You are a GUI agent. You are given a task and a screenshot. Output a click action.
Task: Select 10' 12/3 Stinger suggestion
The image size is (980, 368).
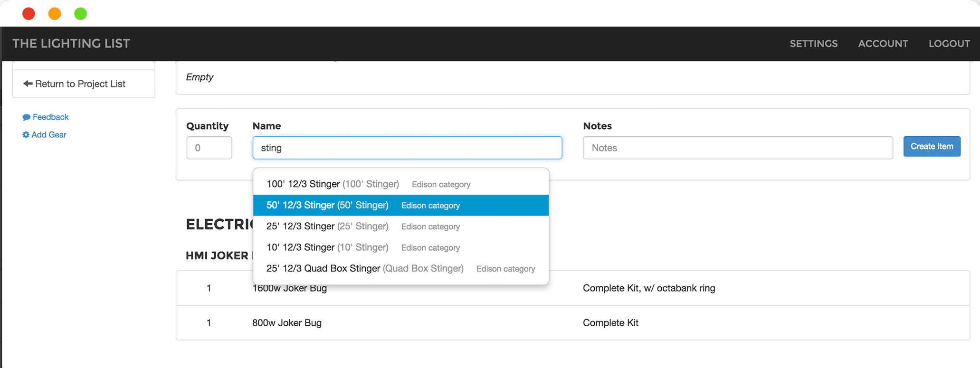pyautogui.click(x=401, y=247)
